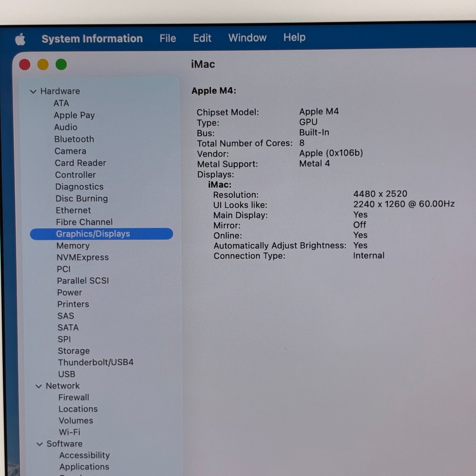Open the Edit menu
This screenshot has height=476, width=476.
[202, 38]
